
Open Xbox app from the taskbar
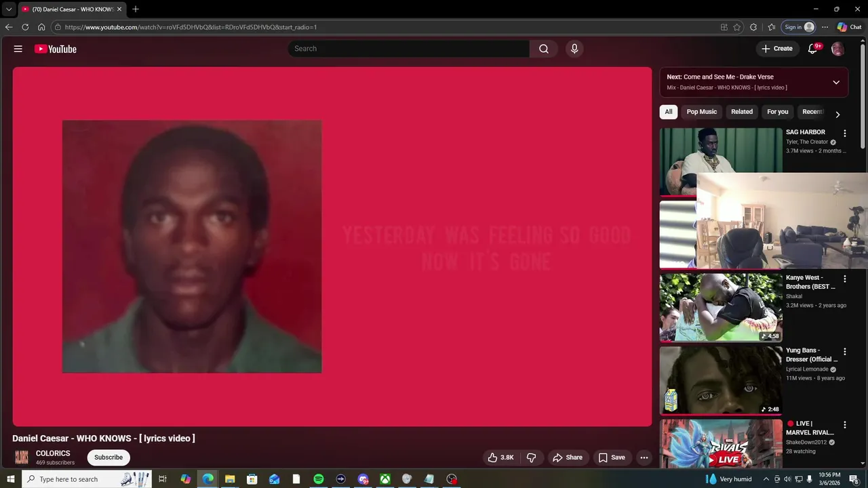(x=384, y=479)
